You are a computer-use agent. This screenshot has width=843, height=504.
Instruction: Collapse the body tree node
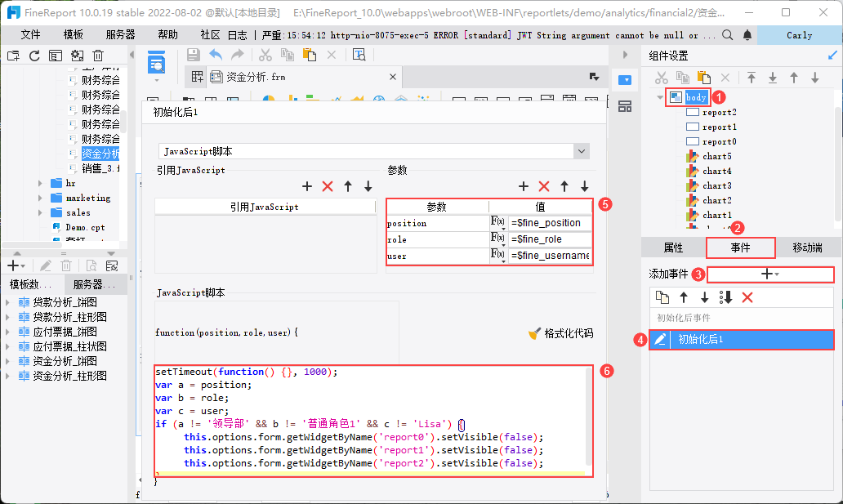pyautogui.click(x=660, y=98)
